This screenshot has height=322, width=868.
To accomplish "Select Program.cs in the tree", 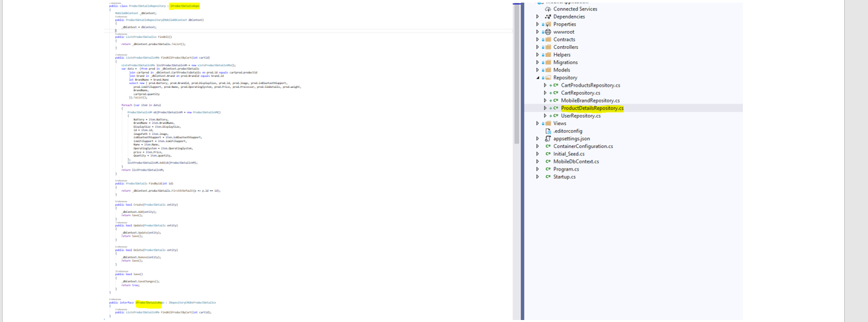I will pos(566,169).
